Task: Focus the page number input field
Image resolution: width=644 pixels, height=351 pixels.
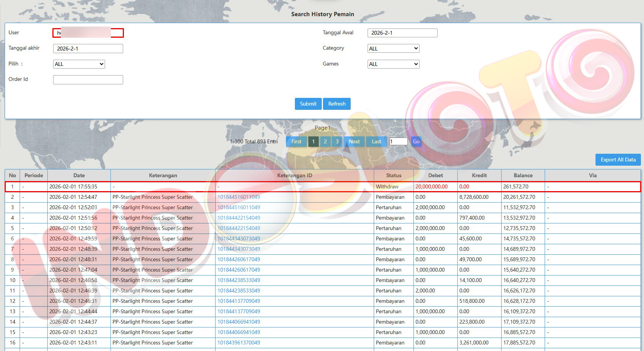Action: pos(398,141)
